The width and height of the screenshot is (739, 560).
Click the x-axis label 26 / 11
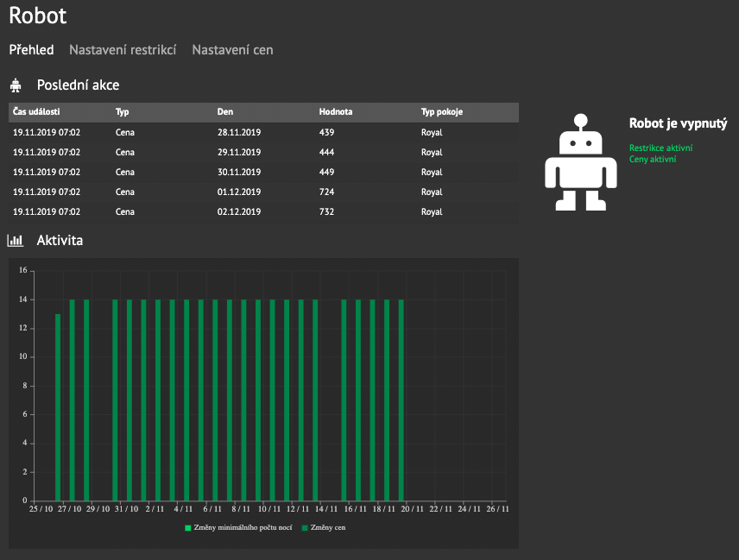[497, 509]
